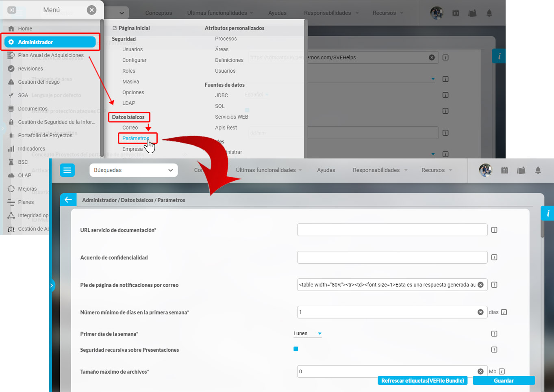Image resolution: width=554 pixels, height=392 pixels.
Task: Click the Guardar button
Action: [504, 381]
